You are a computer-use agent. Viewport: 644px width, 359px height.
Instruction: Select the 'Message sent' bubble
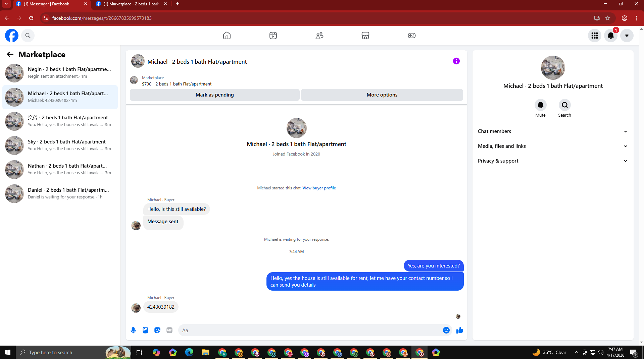pyautogui.click(x=163, y=223)
